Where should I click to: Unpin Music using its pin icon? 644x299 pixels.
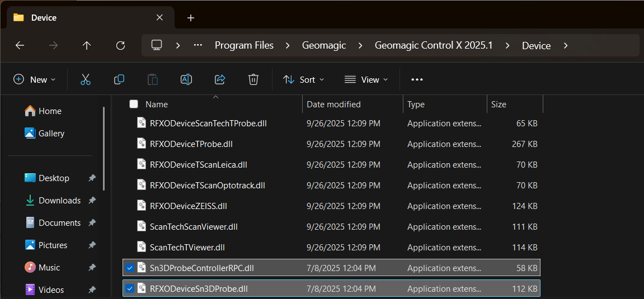(92, 267)
